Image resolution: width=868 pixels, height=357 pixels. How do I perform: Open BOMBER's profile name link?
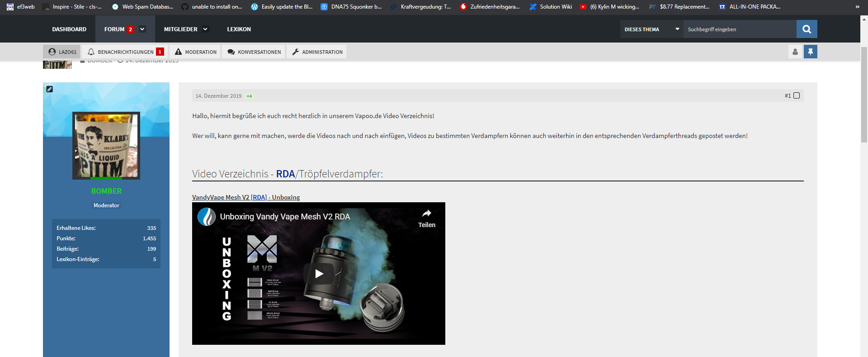[x=106, y=191]
